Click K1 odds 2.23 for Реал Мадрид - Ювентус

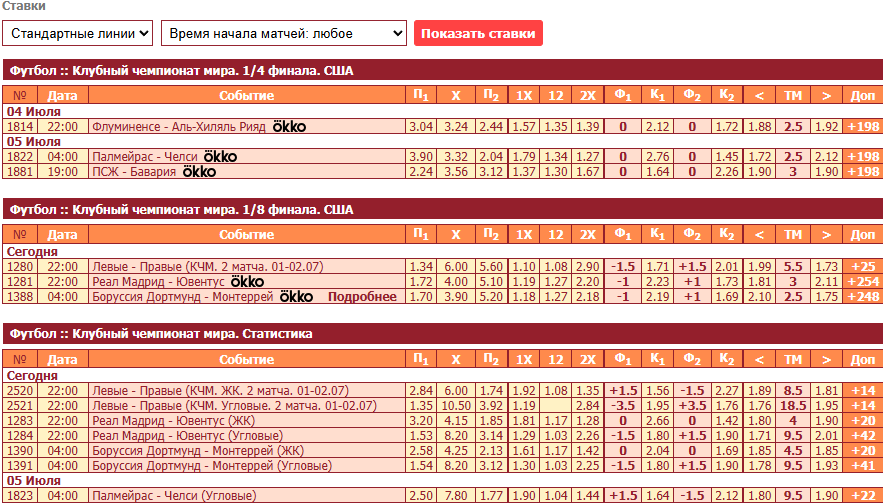click(657, 281)
